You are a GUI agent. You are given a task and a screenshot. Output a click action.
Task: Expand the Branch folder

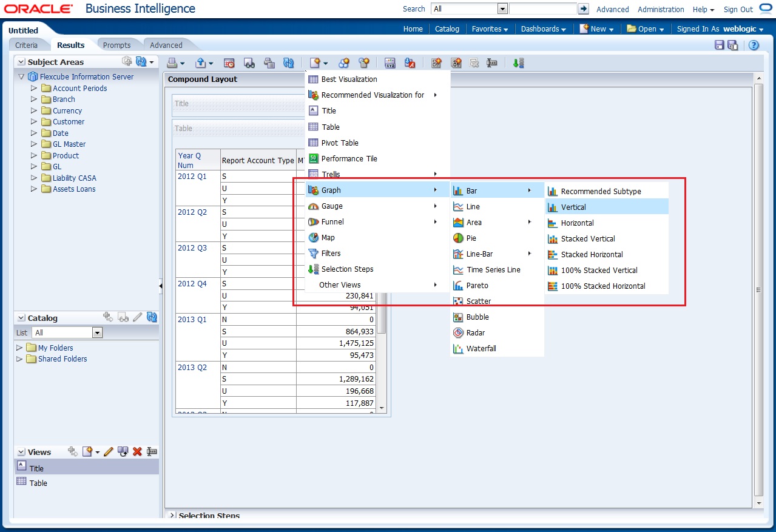(34, 99)
